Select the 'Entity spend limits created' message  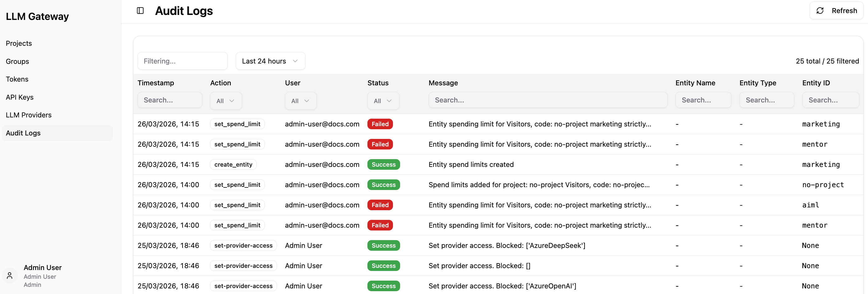click(x=471, y=164)
